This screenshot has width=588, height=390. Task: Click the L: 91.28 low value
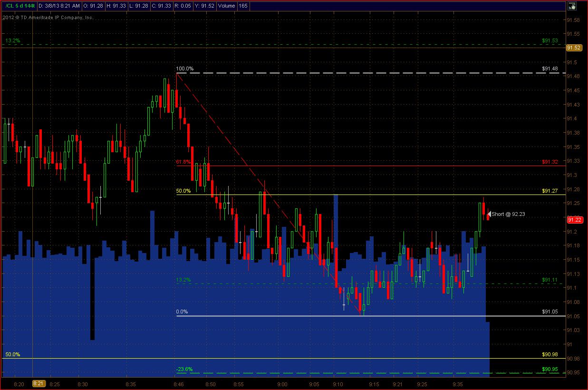[x=138, y=7]
